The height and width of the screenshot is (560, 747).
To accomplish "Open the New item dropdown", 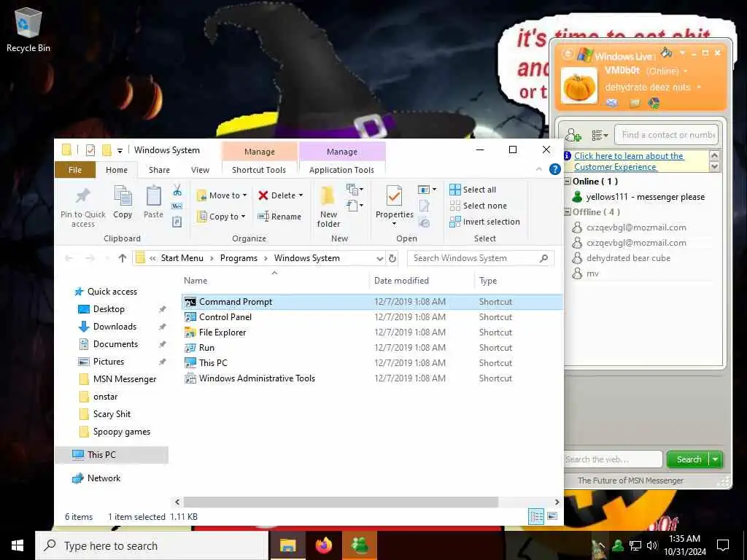I will [355, 190].
